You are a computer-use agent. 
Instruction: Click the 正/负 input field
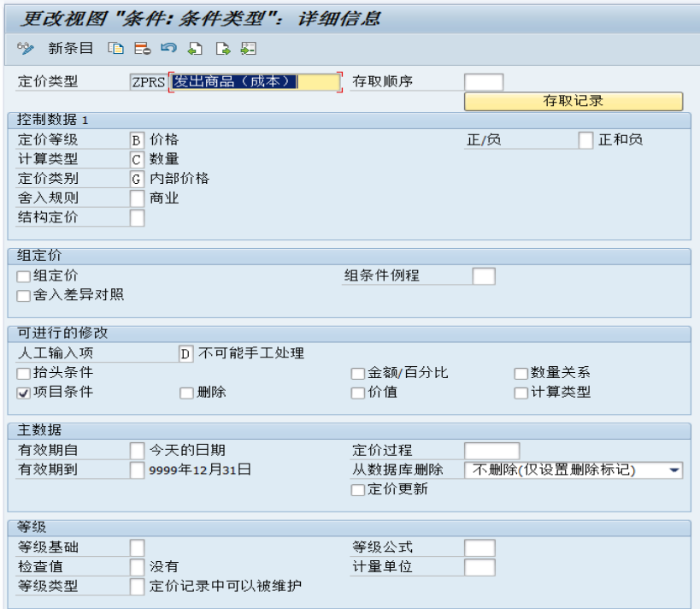coord(585,140)
